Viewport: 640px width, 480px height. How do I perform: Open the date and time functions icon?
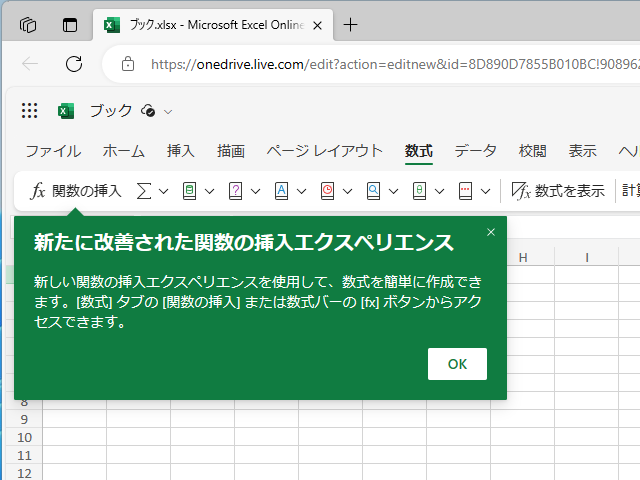[x=327, y=191]
